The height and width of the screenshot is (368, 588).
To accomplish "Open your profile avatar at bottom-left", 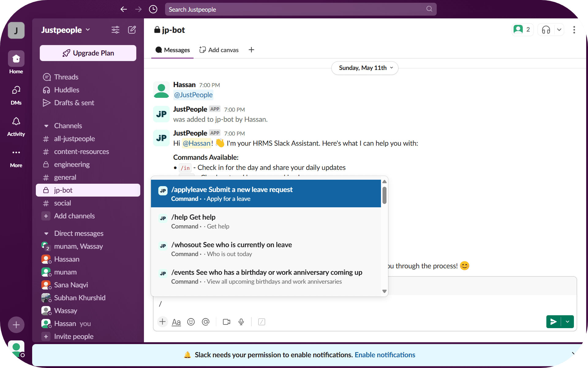I will pos(16,349).
